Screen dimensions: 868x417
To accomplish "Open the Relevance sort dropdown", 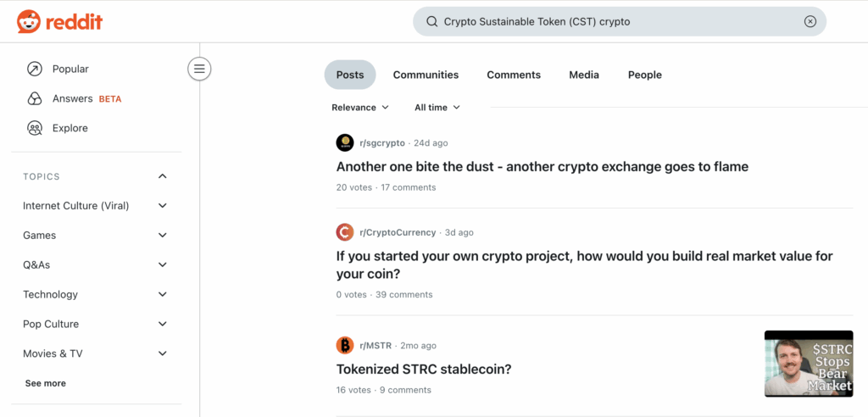I will pyautogui.click(x=360, y=108).
